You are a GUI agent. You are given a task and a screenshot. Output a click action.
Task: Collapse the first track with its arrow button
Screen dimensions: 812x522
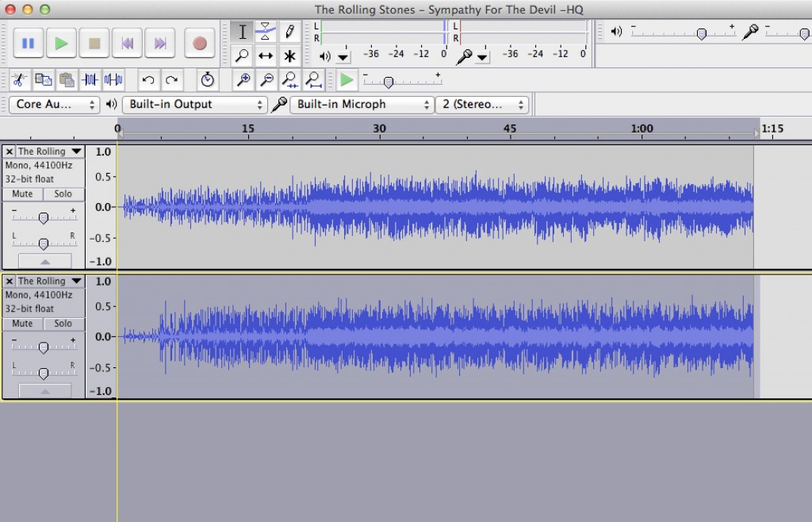[x=45, y=261]
